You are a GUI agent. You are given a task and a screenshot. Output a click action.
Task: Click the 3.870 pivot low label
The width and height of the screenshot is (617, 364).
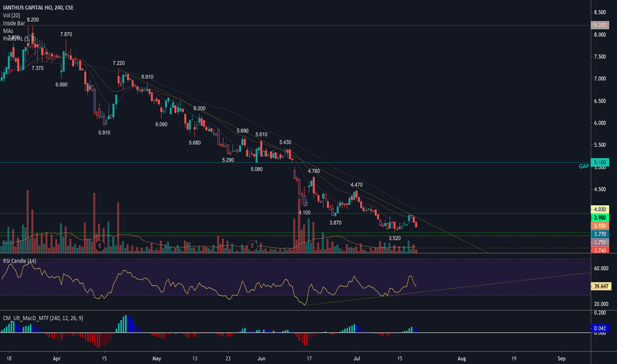pos(335,223)
